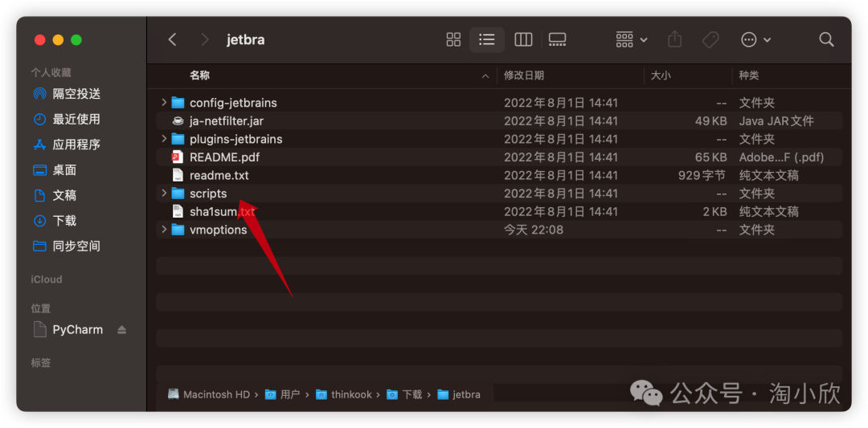868x428 pixels.
Task: Sort by 大小 column header
Action: (661, 75)
